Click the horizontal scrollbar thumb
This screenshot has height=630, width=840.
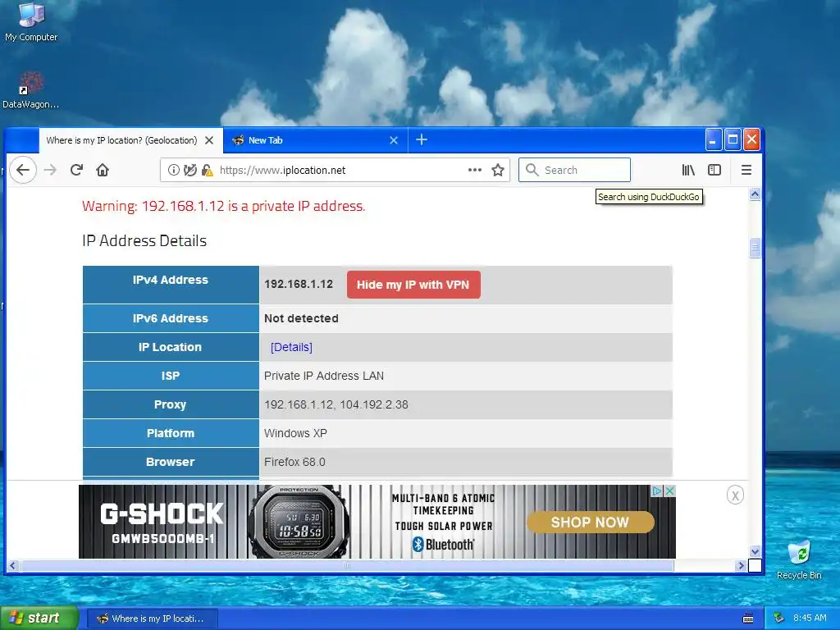(347, 565)
